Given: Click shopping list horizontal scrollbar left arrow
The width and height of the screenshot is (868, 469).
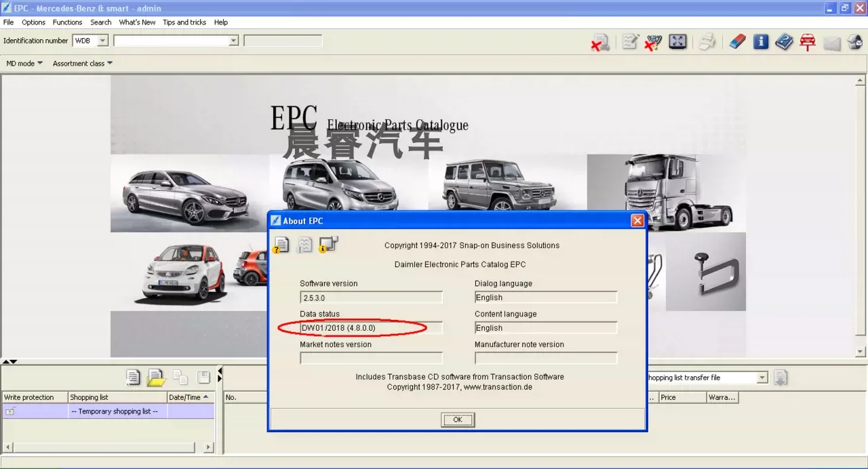Looking at the screenshot, I should (7, 447).
